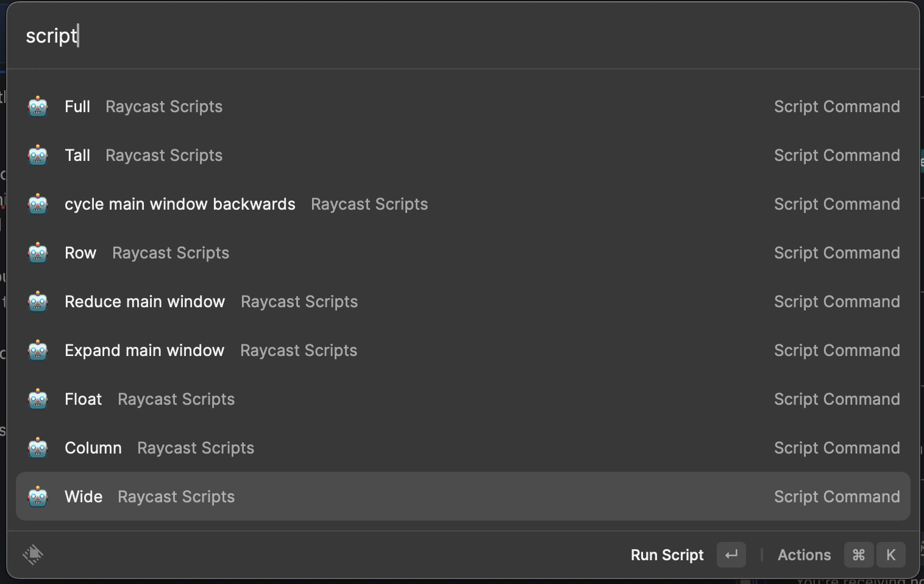Viewport: 924px width, 584px height.
Task: Click the robot icon beside the Tall script
Action: pos(37,155)
